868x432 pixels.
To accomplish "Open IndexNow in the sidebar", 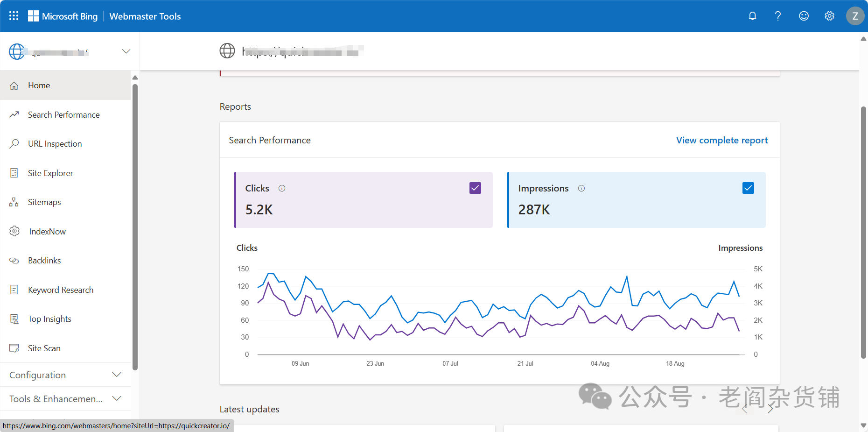I will (65, 231).
